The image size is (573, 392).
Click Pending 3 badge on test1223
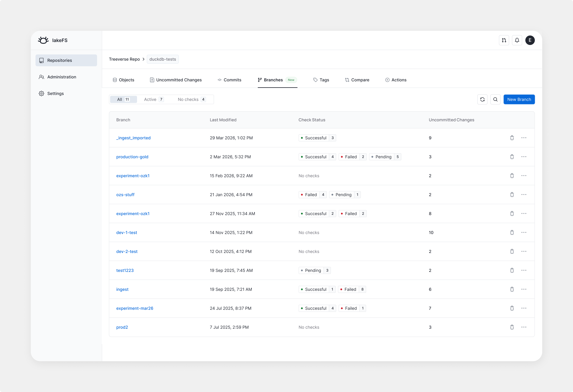[x=315, y=270]
